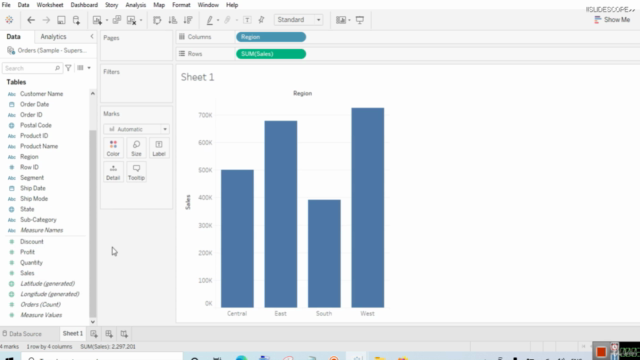Click the East axis label
The width and height of the screenshot is (640, 360).
(x=280, y=313)
